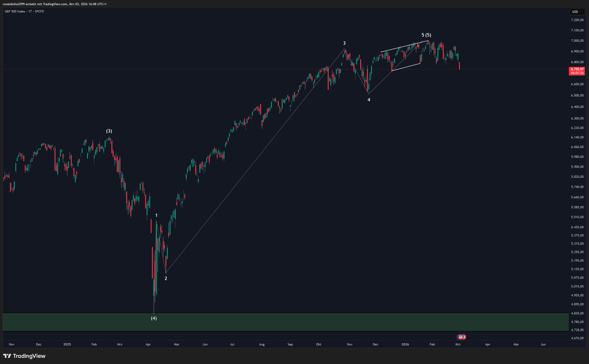Click the TradingView logo at bottom left
Image resolution: width=589 pixels, height=364 pixels.
tap(24, 356)
